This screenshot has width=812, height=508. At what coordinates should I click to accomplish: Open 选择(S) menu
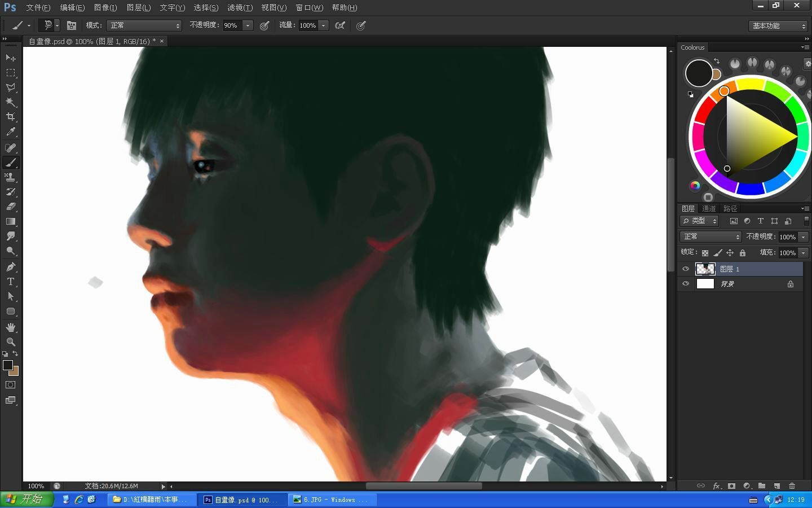[206, 7]
